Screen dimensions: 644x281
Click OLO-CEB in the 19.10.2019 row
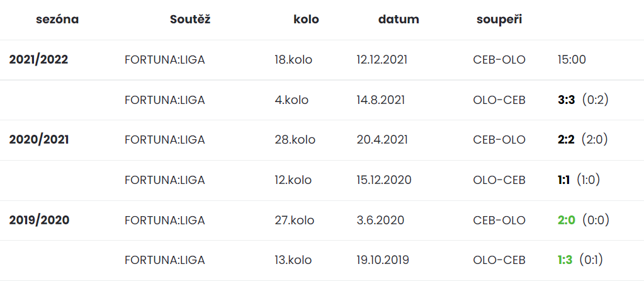pyautogui.click(x=499, y=260)
